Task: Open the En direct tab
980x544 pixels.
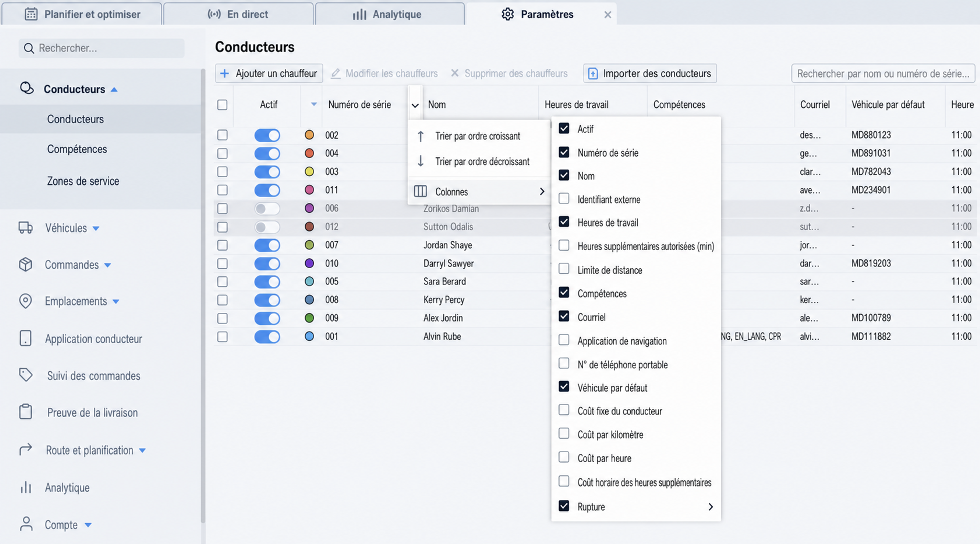Action: pyautogui.click(x=238, y=14)
